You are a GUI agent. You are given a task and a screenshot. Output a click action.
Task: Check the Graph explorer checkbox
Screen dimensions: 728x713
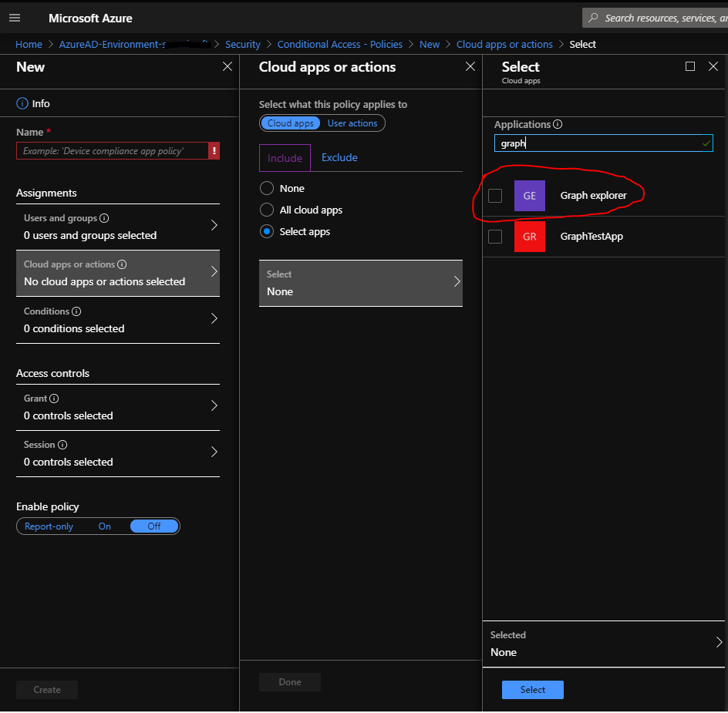(495, 196)
